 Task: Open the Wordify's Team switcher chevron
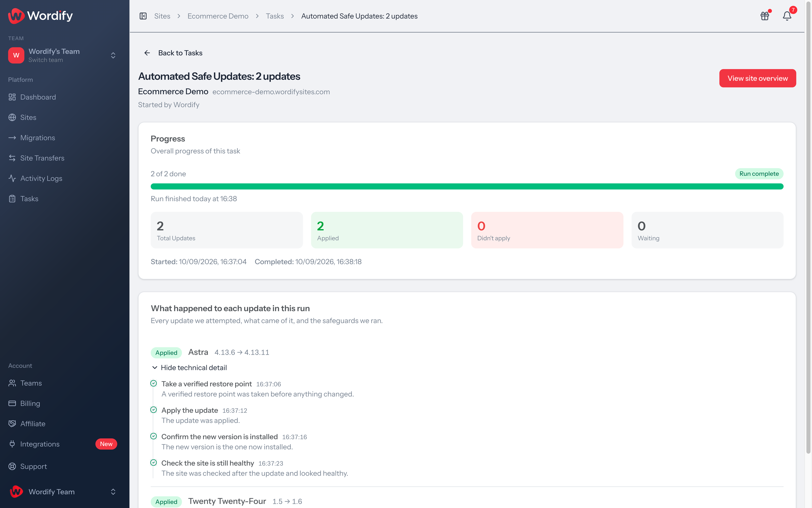tap(113, 55)
